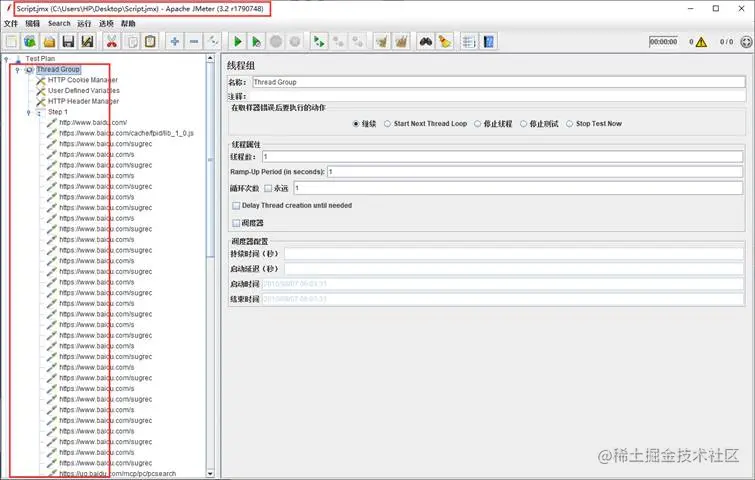Click the greyed Stop toolbar icon

(x=276, y=42)
